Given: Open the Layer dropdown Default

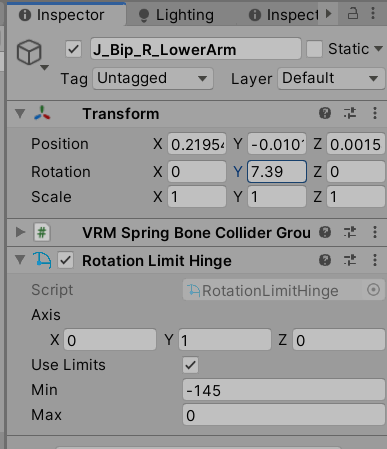Looking at the screenshot, I should click(x=331, y=79).
